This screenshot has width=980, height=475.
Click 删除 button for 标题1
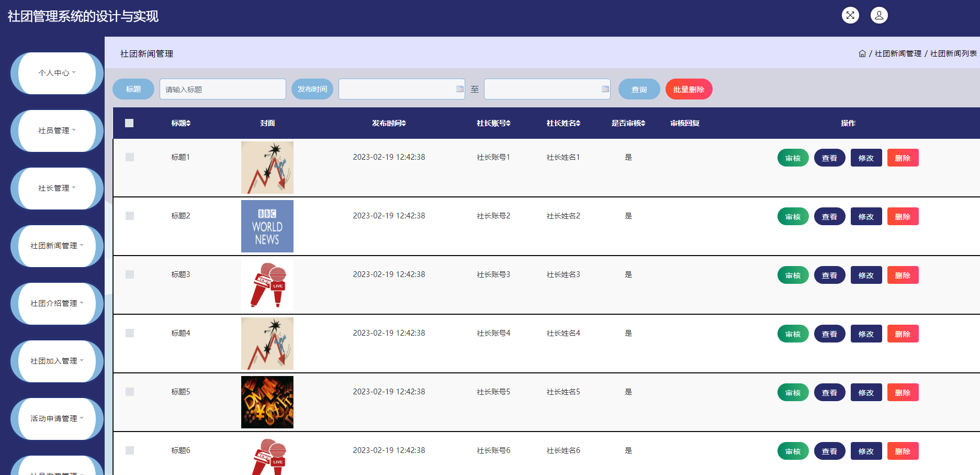(x=903, y=158)
